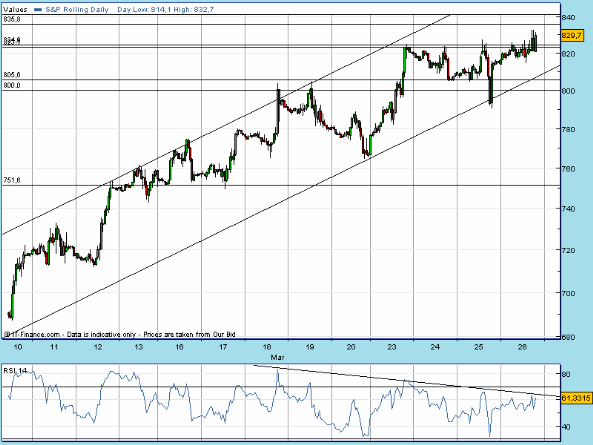Click 740 on the price axis
Image resolution: width=593 pixels, height=445 pixels.
568,209
